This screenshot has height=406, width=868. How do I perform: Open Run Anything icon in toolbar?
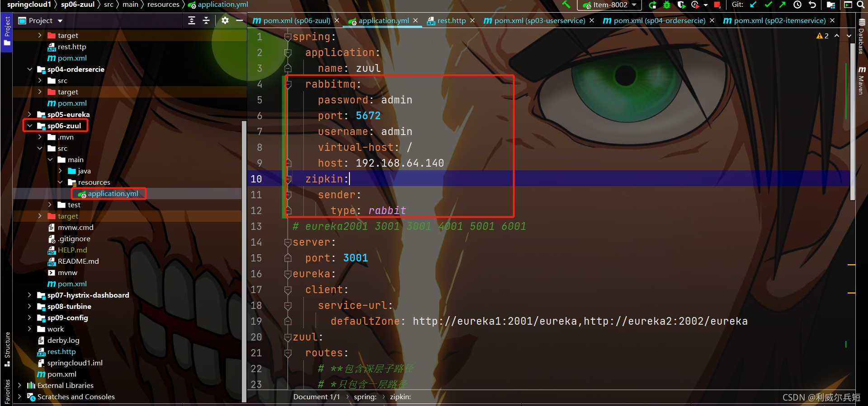[848, 5]
